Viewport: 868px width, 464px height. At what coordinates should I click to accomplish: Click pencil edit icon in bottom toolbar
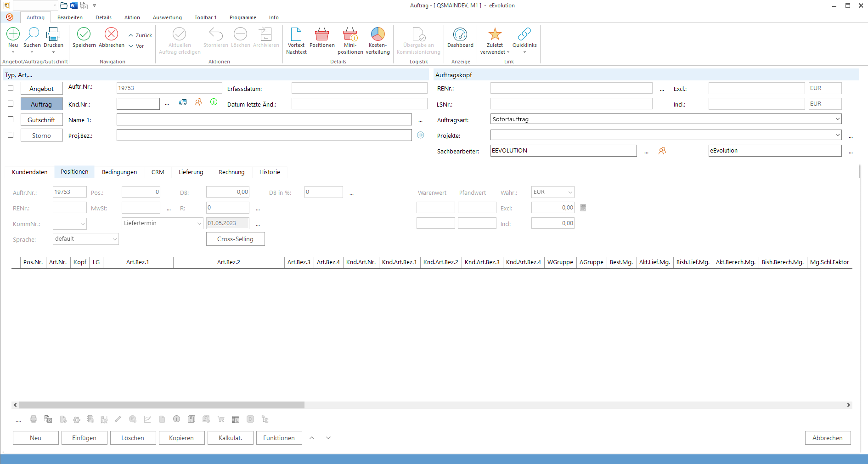click(x=118, y=419)
